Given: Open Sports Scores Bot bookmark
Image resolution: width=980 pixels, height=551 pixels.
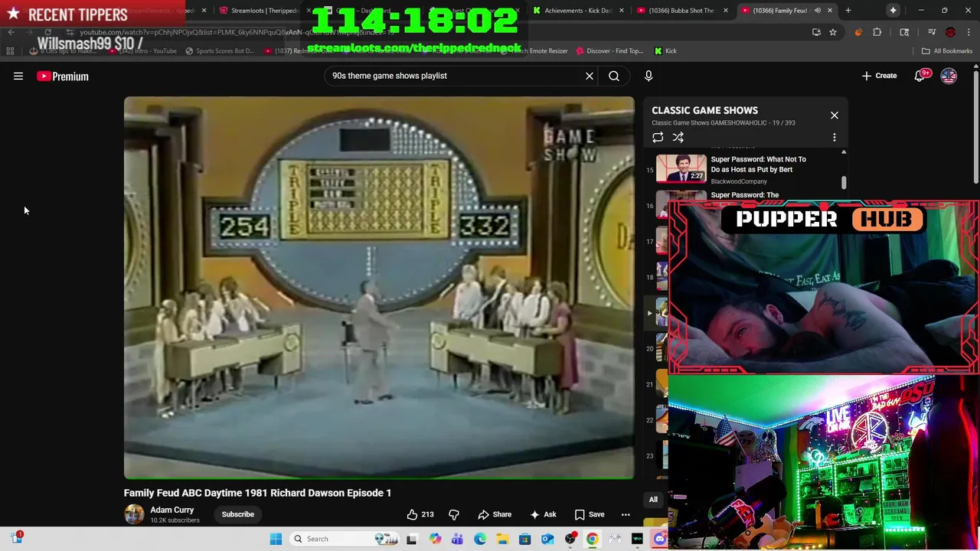Looking at the screenshot, I should click(220, 51).
